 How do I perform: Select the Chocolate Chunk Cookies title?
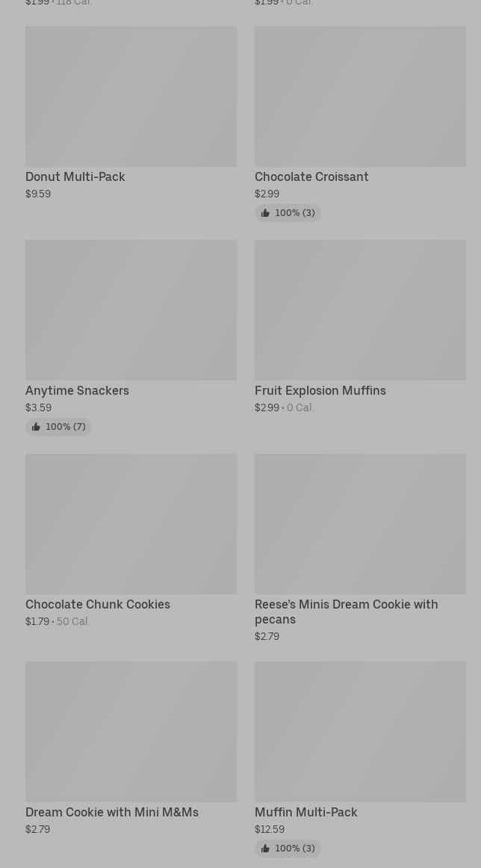tap(98, 605)
